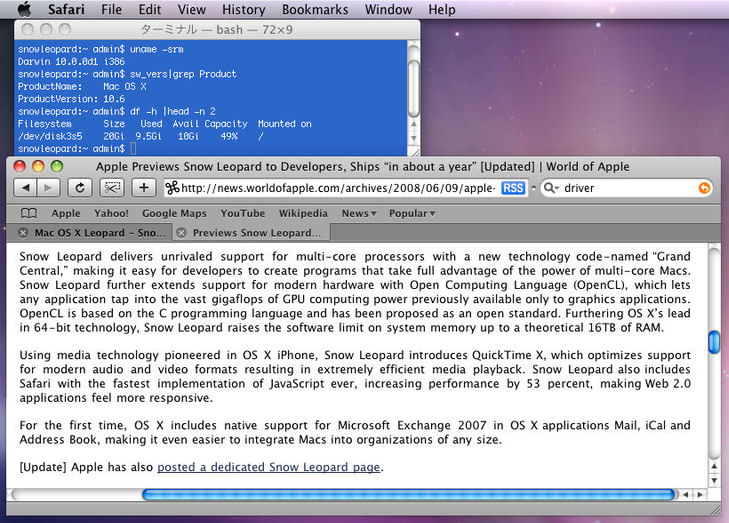The image size is (729, 523).
Task: Click Safari's horizontal scrollbar thumb
Action: point(408,495)
